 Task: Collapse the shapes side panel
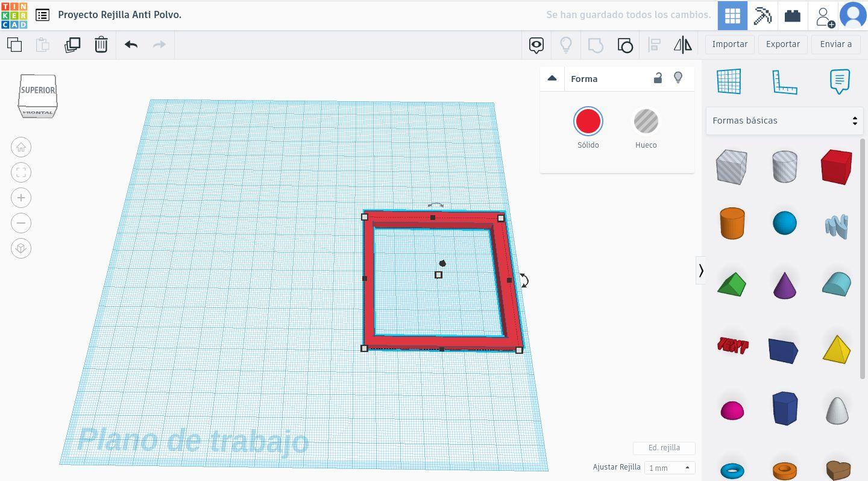[701, 270]
